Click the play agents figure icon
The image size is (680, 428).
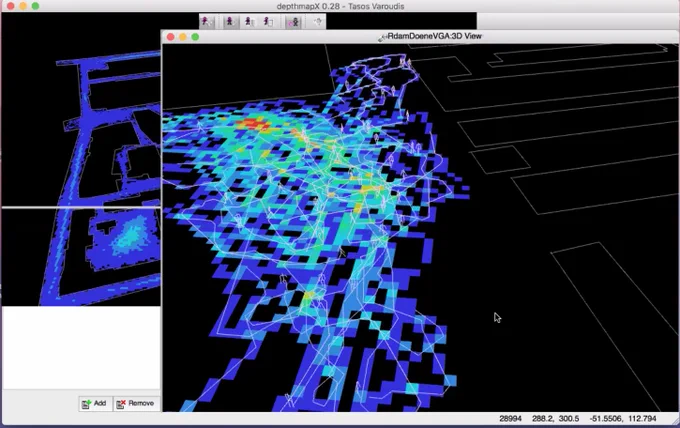230,22
